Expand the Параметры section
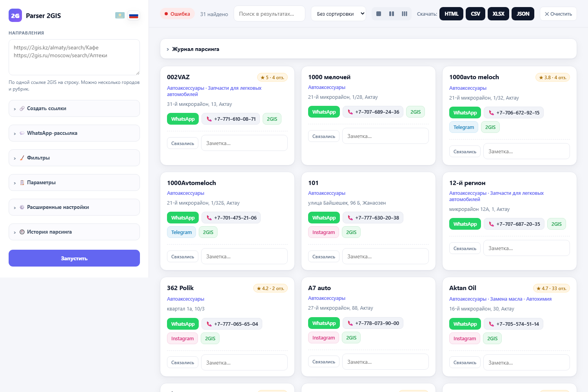 tap(74, 183)
